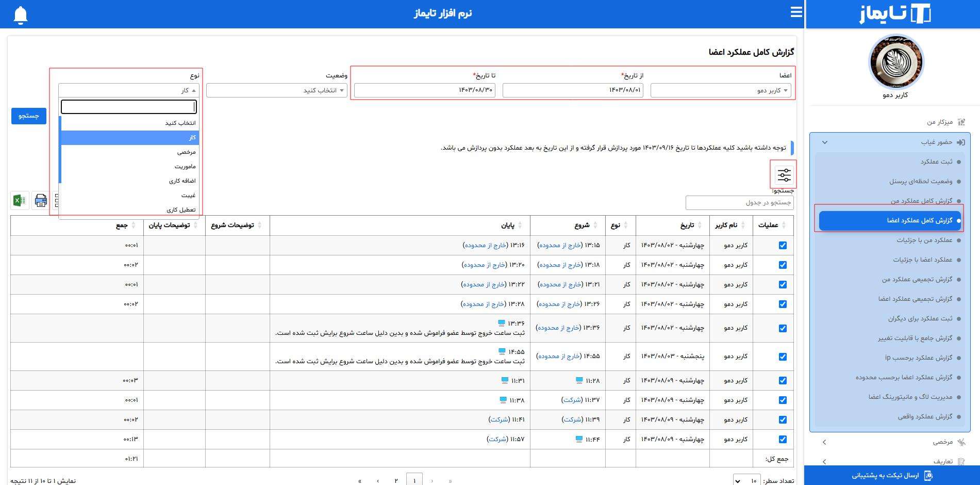Expand the مرخصی sidebar section chevron
Image resolution: width=980 pixels, height=485 pixels.
824,442
